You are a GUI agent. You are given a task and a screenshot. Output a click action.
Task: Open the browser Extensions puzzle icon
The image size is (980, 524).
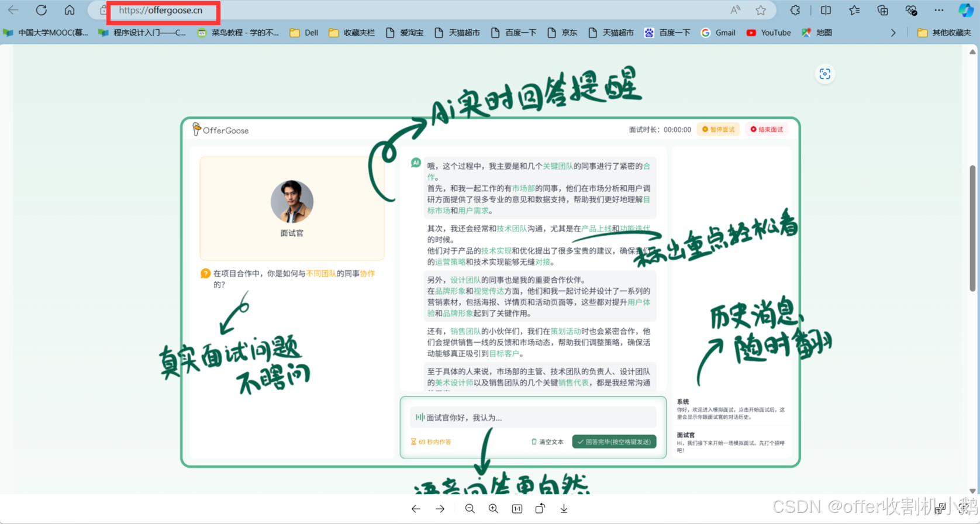(795, 10)
